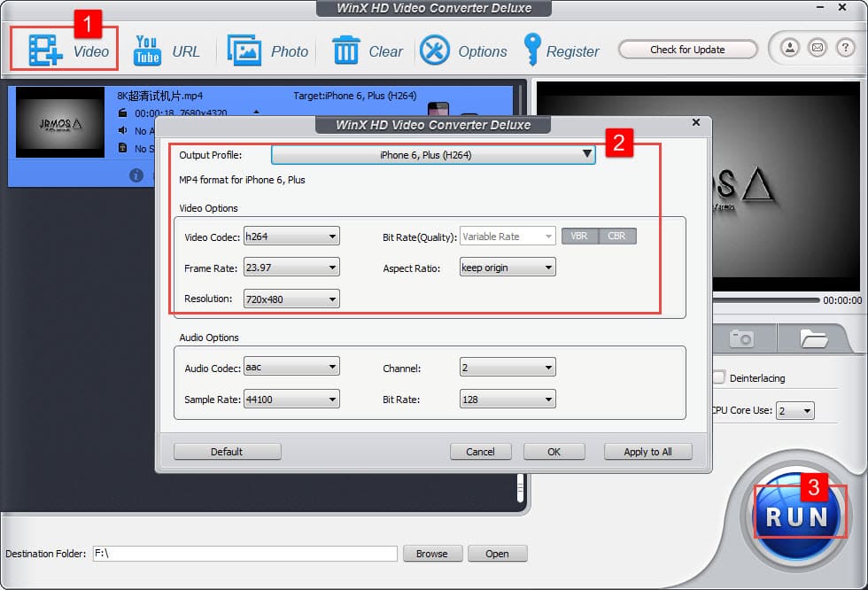The width and height of the screenshot is (868, 590).
Task: Click the Register key icon
Action: 531,50
